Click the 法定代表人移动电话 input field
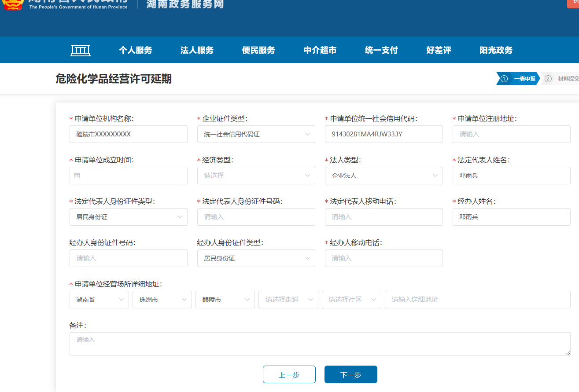This screenshot has width=579, height=392. pos(384,217)
